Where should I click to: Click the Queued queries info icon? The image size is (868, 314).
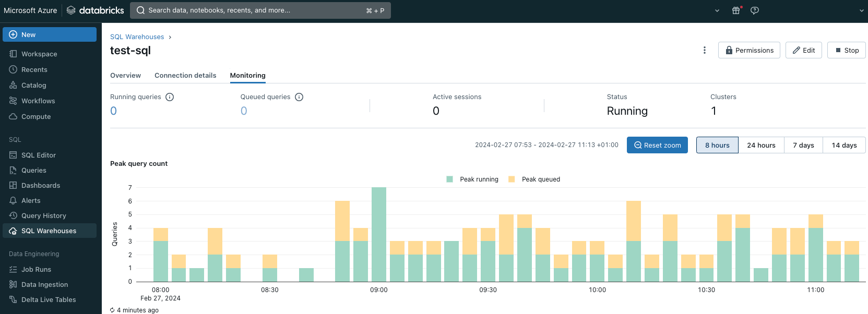coord(299,97)
